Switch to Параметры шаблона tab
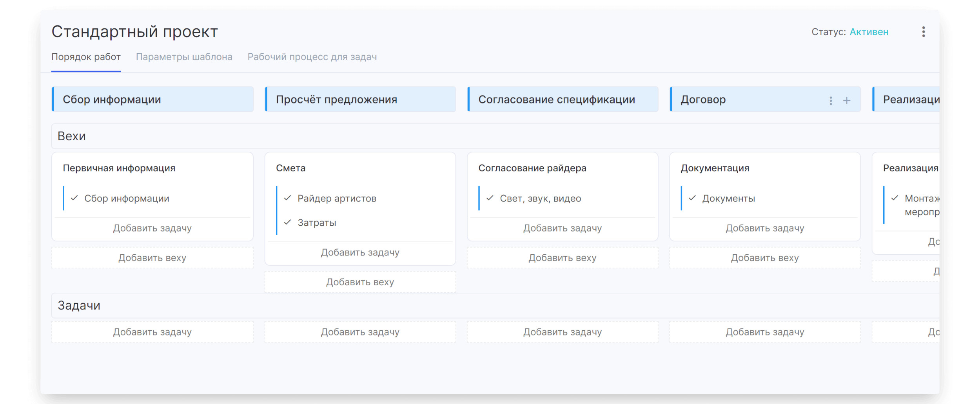This screenshot has width=980, height=404. (184, 57)
